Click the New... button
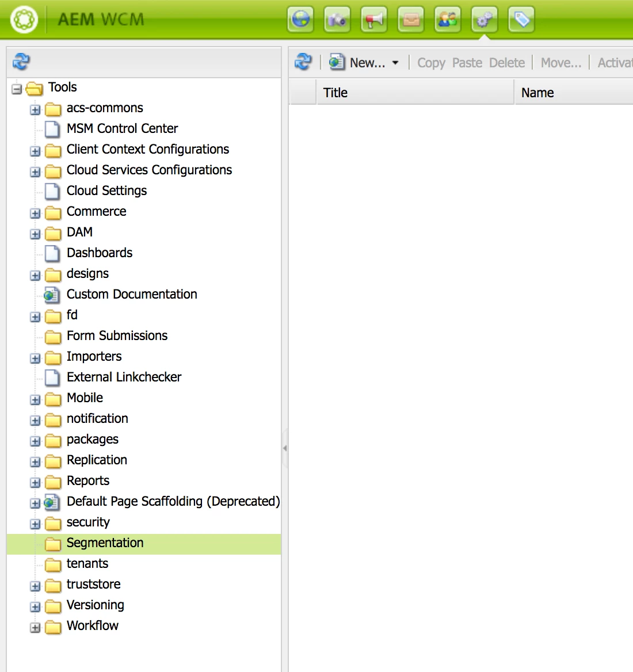 tap(364, 63)
